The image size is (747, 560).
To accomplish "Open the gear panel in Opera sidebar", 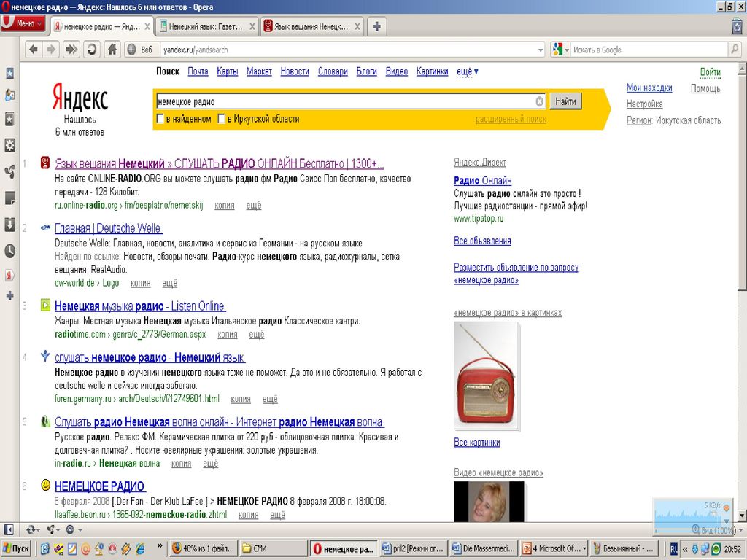I will [9, 145].
